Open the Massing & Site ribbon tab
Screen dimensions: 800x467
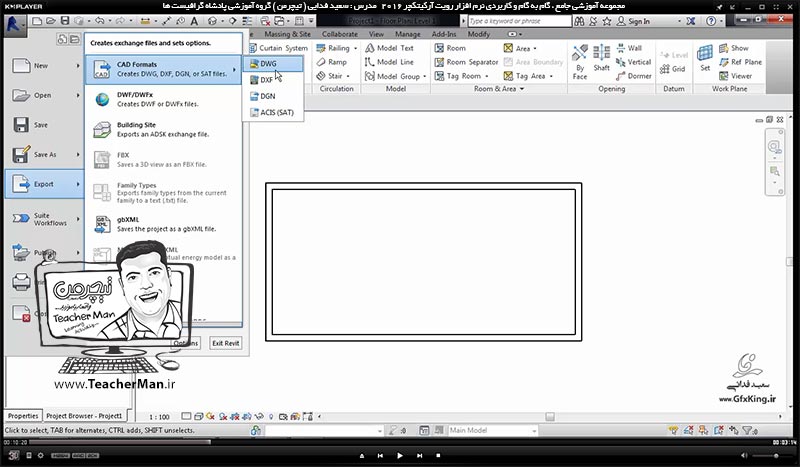pos(287,34)
